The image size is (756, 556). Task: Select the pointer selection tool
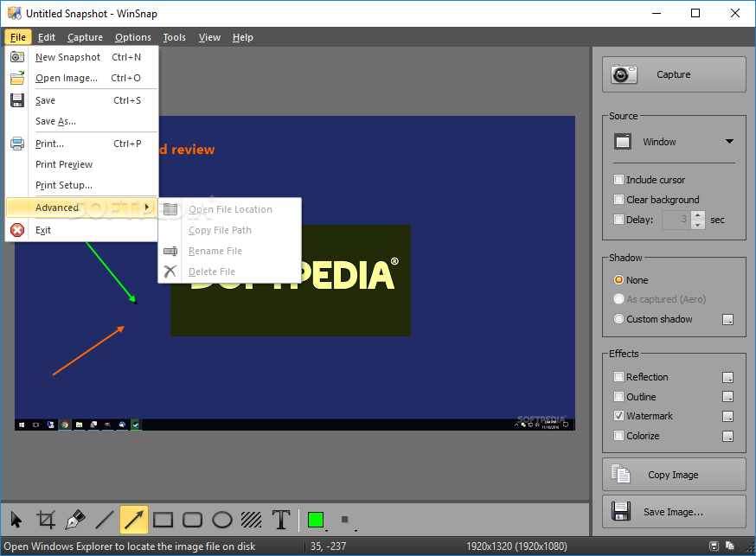click(x=16, y=520)
